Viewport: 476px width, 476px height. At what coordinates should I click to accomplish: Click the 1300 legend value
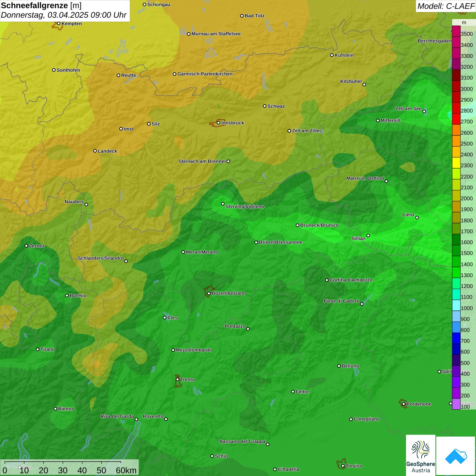[x=467, y=275]
